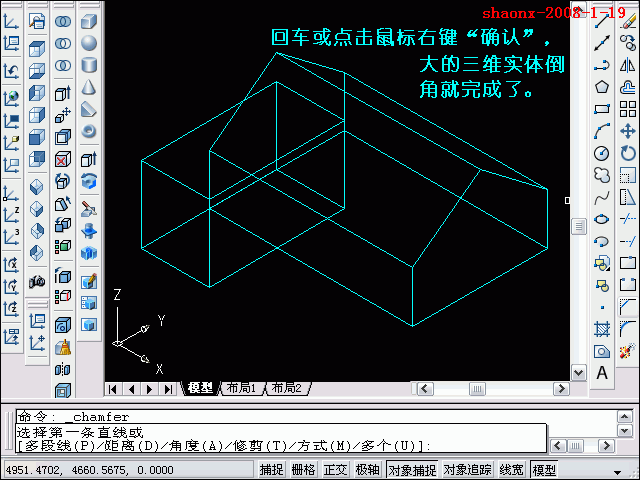
Task: Toggle 线宽 lineweight display
Action: [x=511, y=470]
